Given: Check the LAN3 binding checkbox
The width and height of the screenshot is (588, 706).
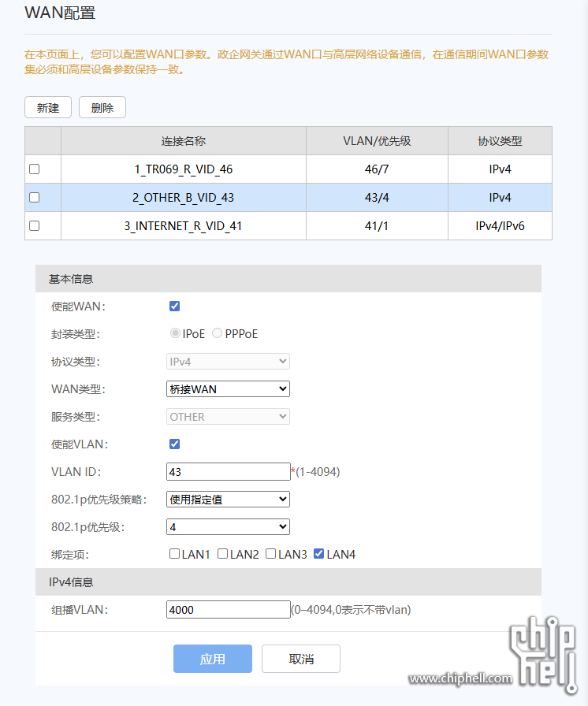Looking at the screenshot, I should (270, 554).
